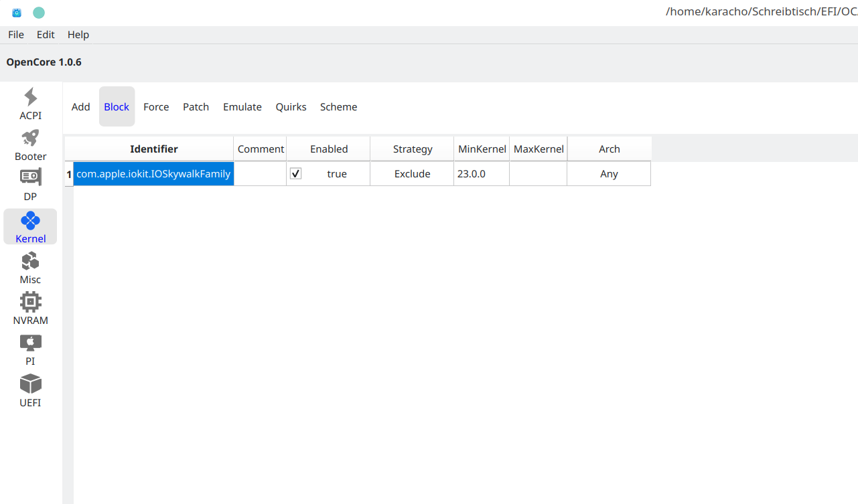Viewport: 858px width, 504px height.
Task: Click the Strategy column header
Action: (x=413, y=149)
